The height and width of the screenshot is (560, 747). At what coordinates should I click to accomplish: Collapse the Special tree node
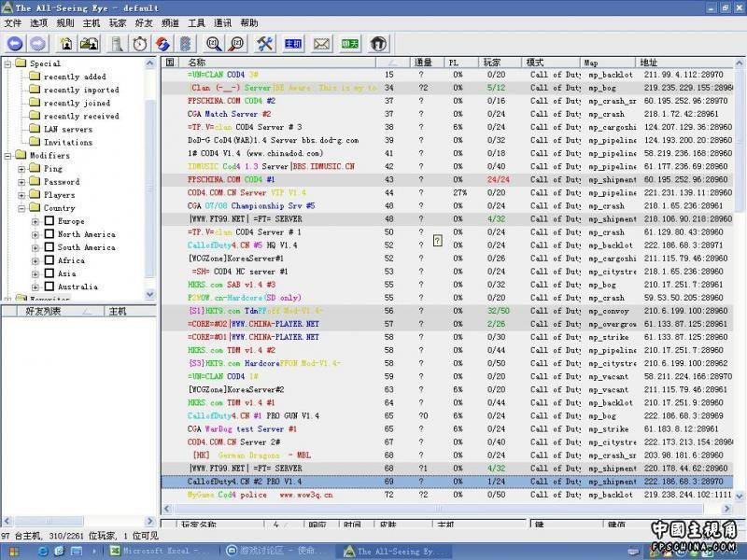pyautogui.click(x=7, y=63)
